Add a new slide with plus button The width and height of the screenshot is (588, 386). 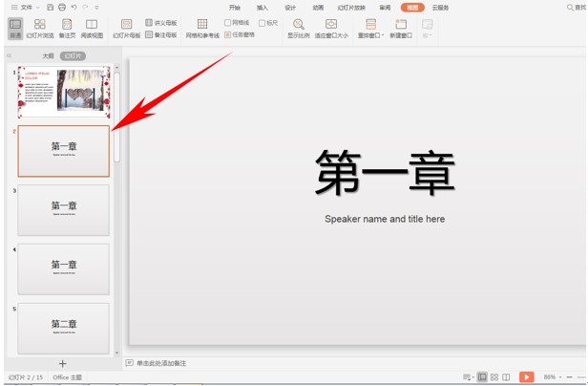pyautogui.click(x=63, y=364)
